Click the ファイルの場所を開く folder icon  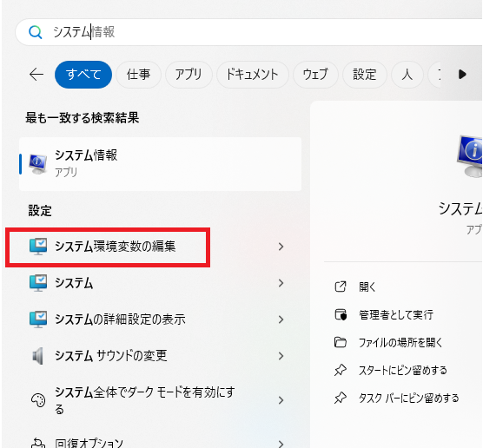tap(341, 342)
